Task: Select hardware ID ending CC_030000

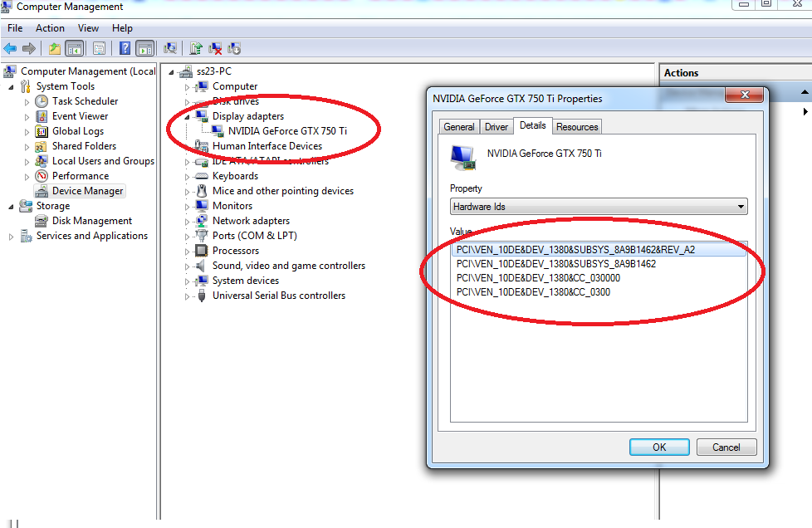Action: (538, 278)
